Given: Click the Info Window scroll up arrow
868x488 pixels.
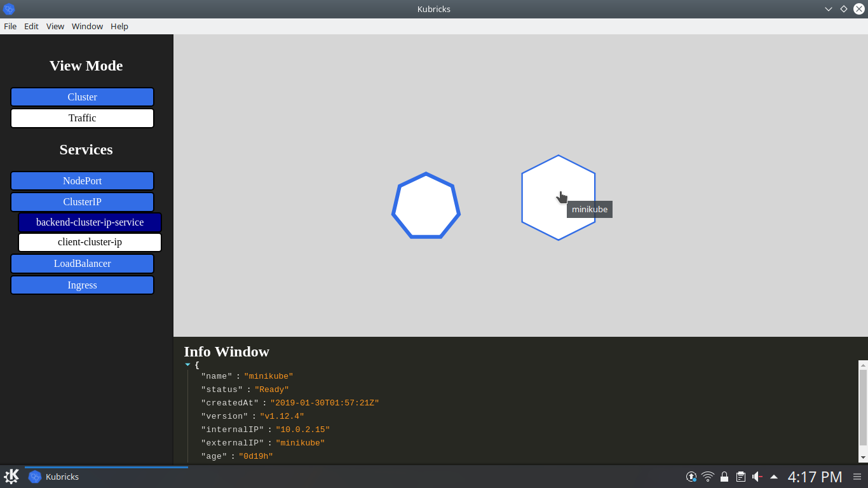Looking at the screenshot, I should [863, 365].
